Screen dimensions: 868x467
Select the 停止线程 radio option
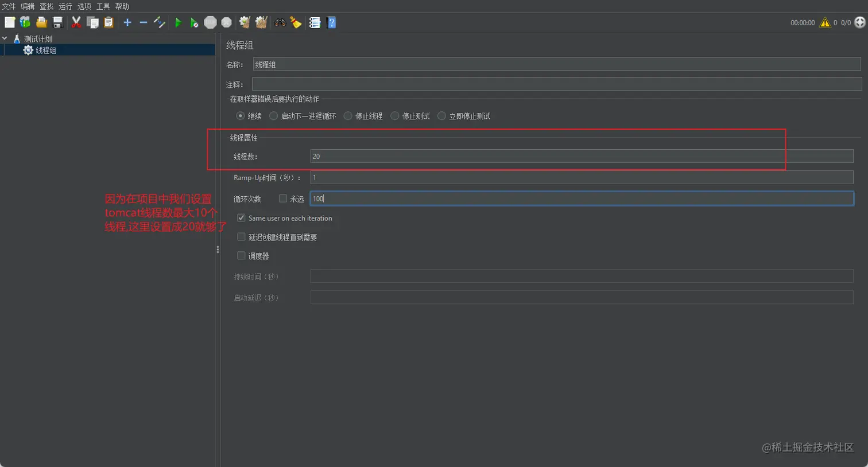348,116
